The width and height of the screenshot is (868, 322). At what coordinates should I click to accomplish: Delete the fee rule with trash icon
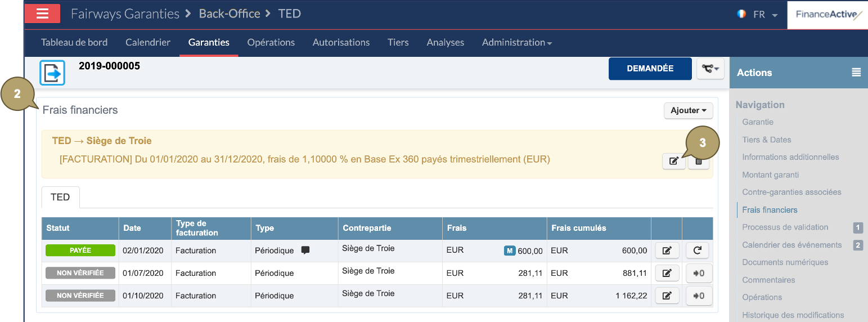(698, 162)
